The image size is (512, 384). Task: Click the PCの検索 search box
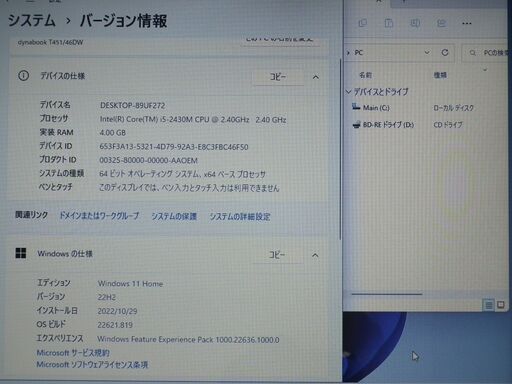point(486,53)
